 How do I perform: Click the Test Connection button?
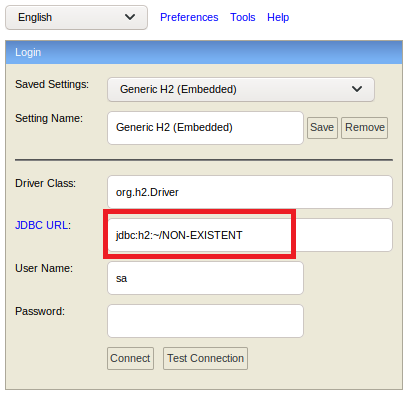click(x=205, y=358)
